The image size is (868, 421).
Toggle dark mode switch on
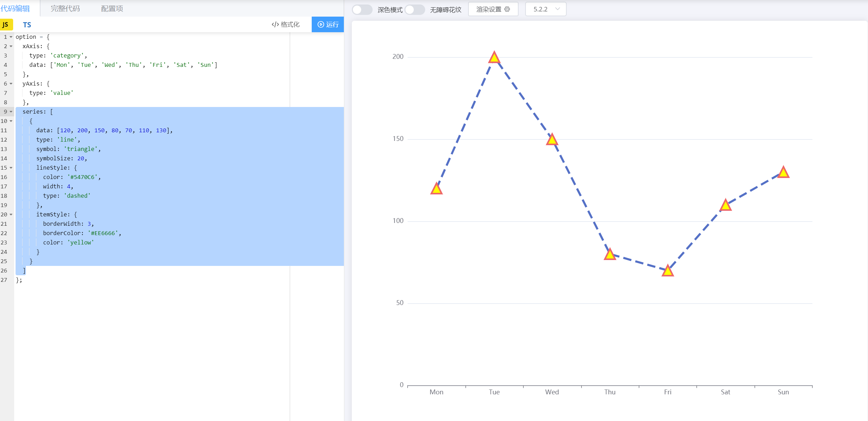coord(362,10)
